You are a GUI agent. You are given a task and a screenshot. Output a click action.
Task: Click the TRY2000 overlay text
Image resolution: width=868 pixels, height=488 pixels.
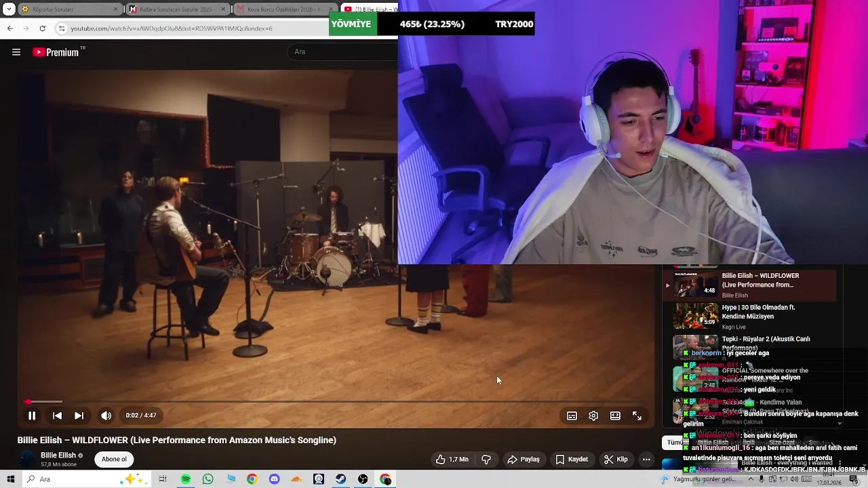coord(514,24)
